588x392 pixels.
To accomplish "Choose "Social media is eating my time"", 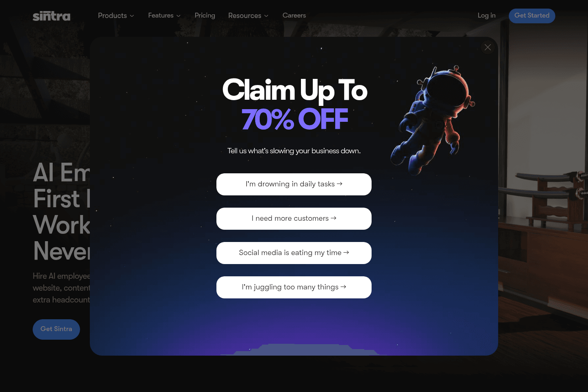I will pyautogui.click(x=294, y=253).
